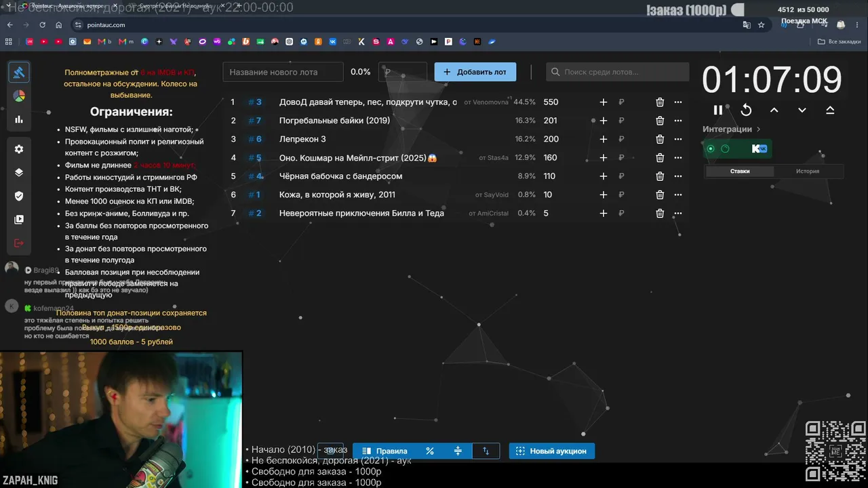868x488 pixels.
Task: Focus the Название нового лота field
Action: point(283,72)
